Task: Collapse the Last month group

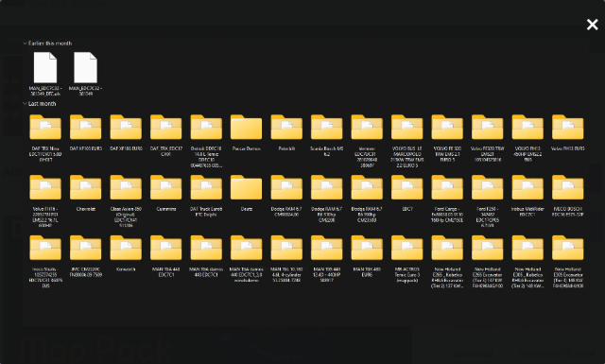Action: [x=25, y=103]
